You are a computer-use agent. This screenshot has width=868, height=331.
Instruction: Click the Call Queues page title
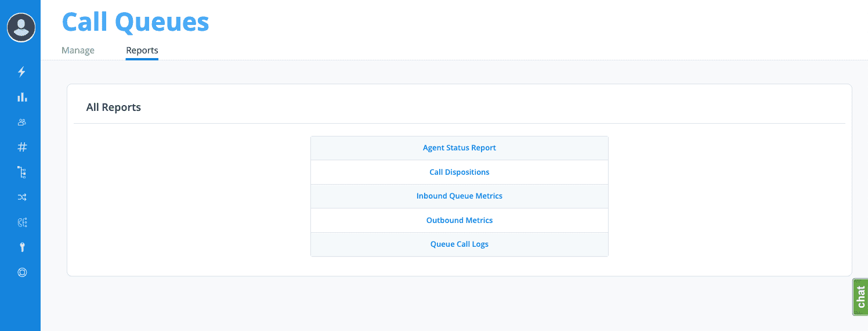point(135,22)
